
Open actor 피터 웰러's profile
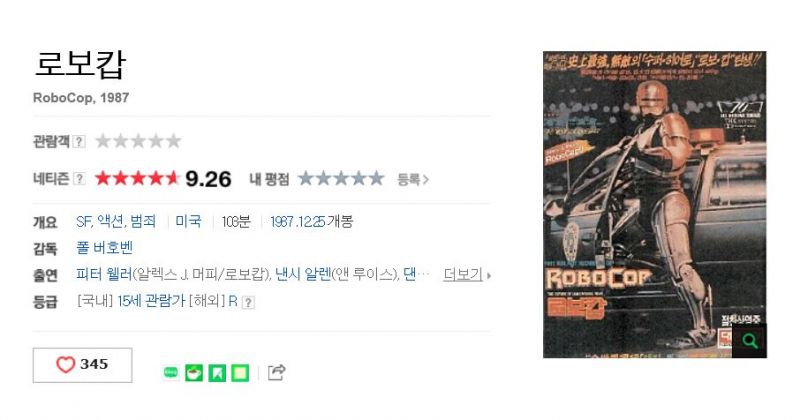(104, 275)
